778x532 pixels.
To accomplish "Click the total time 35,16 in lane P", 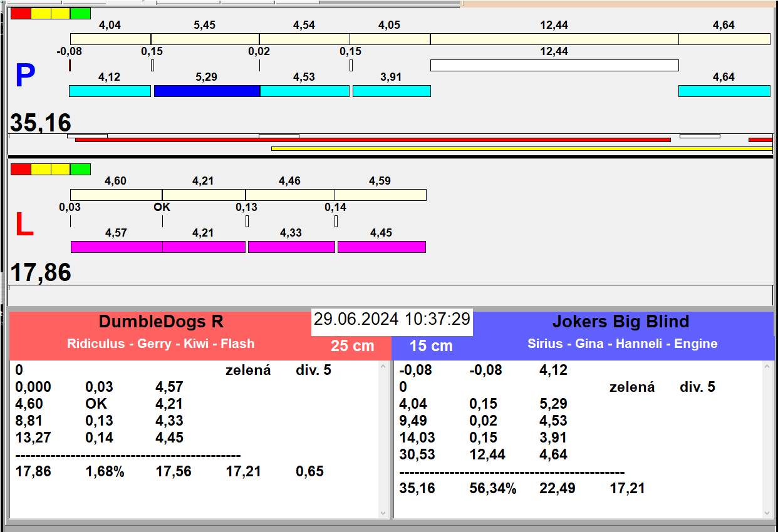I will point(41,123).
